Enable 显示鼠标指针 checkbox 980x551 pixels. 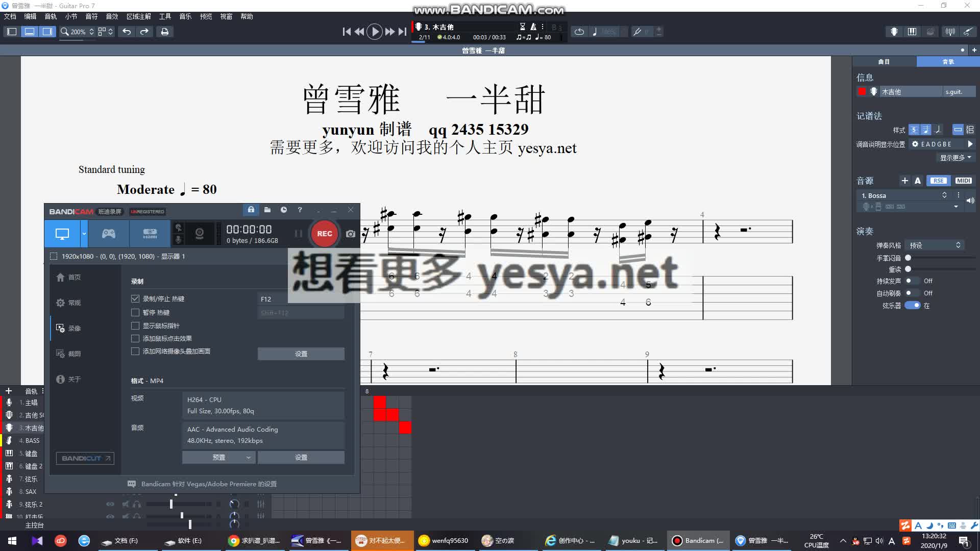pyautogui.click(x=135, y=325)
